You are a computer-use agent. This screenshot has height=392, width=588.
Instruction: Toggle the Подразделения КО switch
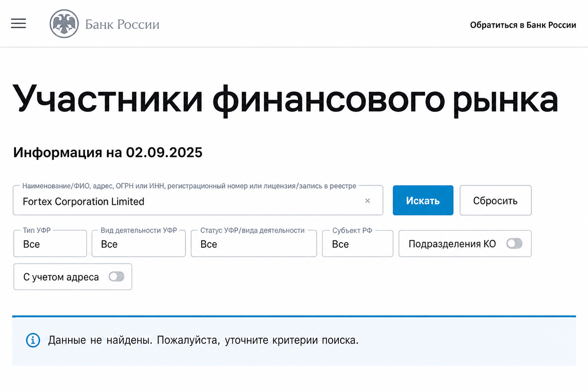tap(514, 243)
